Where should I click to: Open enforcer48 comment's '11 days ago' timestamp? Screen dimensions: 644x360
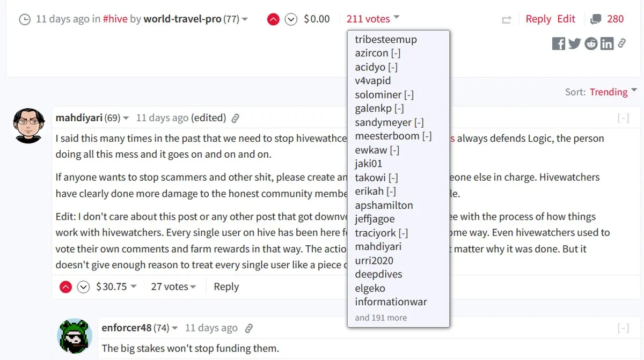[211, 328]
